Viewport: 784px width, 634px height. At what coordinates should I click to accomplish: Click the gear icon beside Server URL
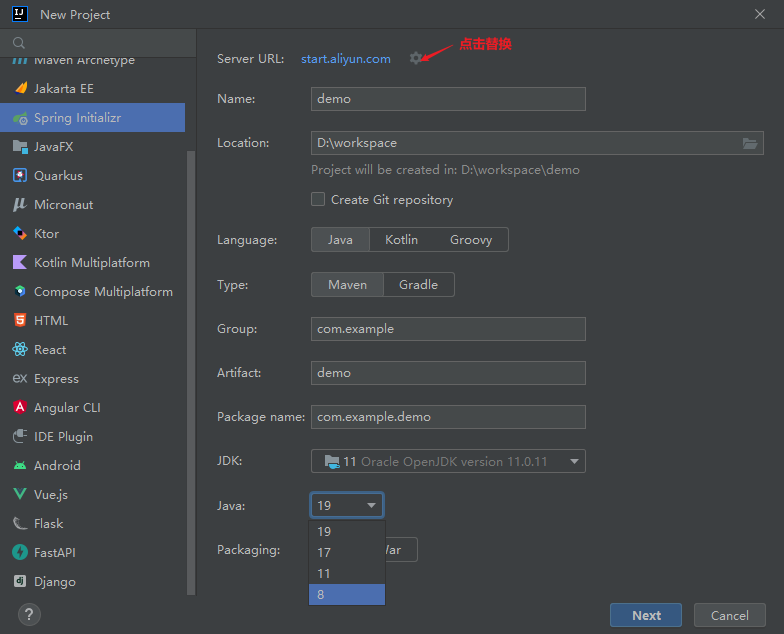(416, 59)
